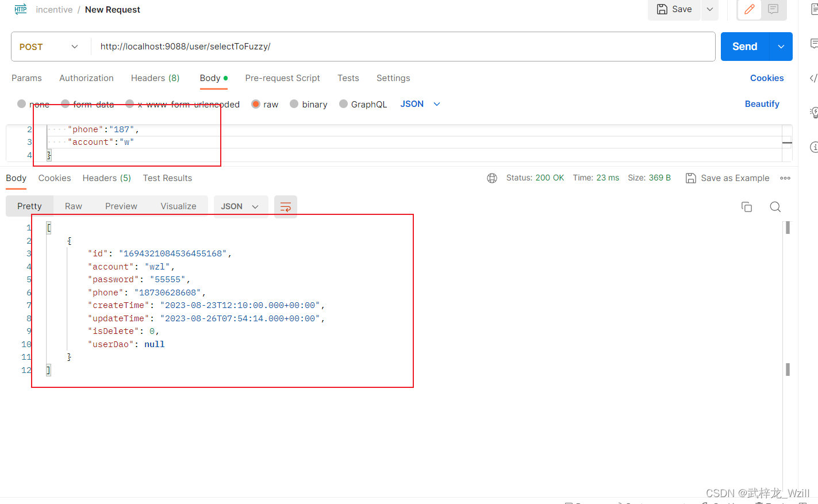Viewport: 818px width, 504px height.
Task: Click the response "account": "wzl" line
Action: (x=131, y=267)
